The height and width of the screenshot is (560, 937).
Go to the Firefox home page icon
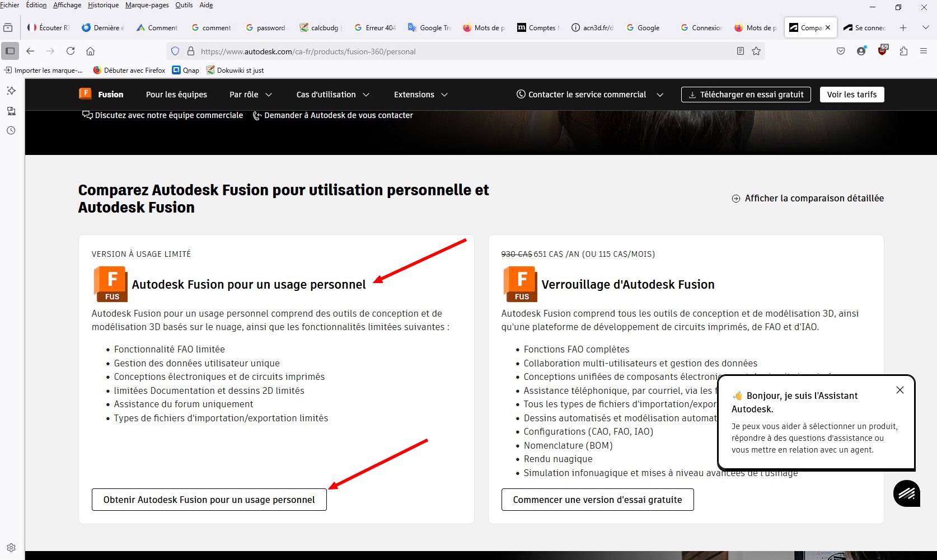click(90, 51)
